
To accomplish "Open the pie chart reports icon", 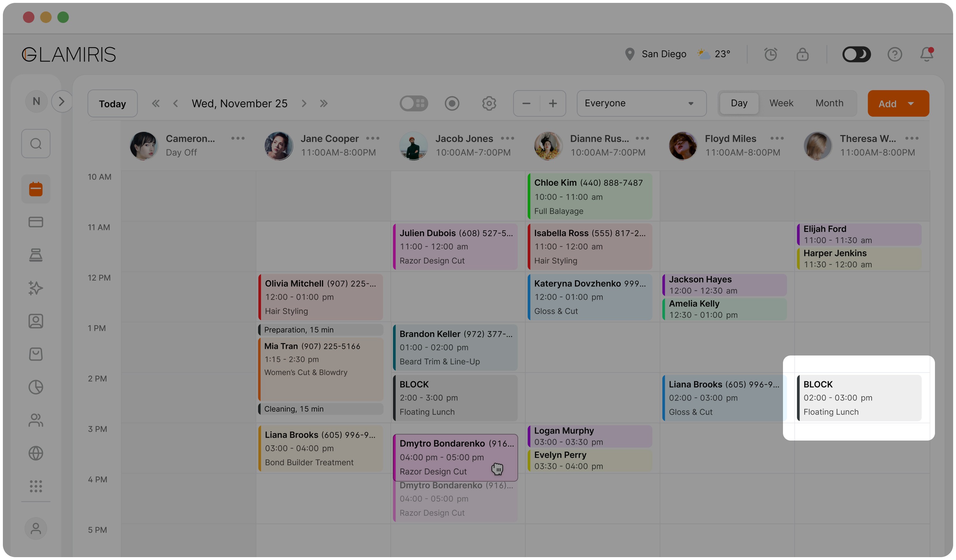I will (36, 387).
